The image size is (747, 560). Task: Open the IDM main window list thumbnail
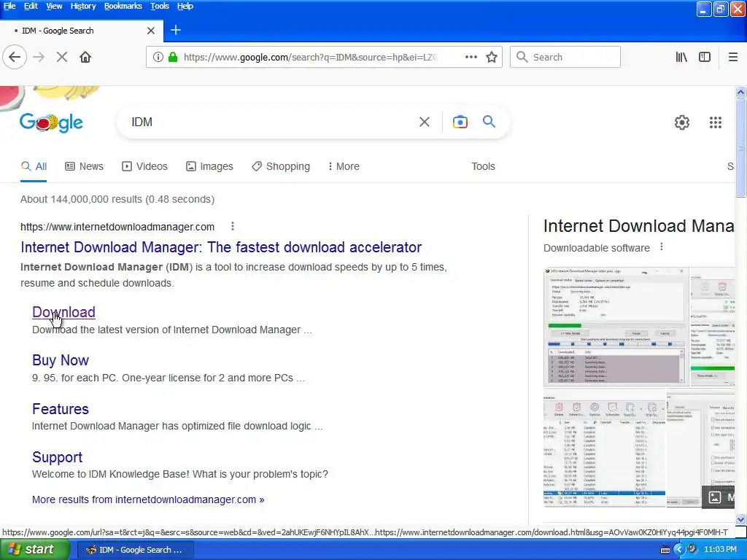[605, 448]
